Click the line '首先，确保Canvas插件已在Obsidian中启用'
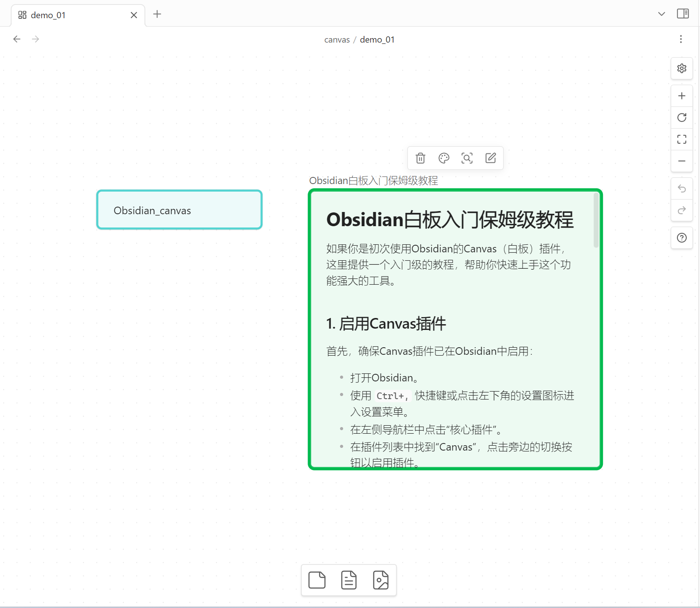 [x=429, y=351]
